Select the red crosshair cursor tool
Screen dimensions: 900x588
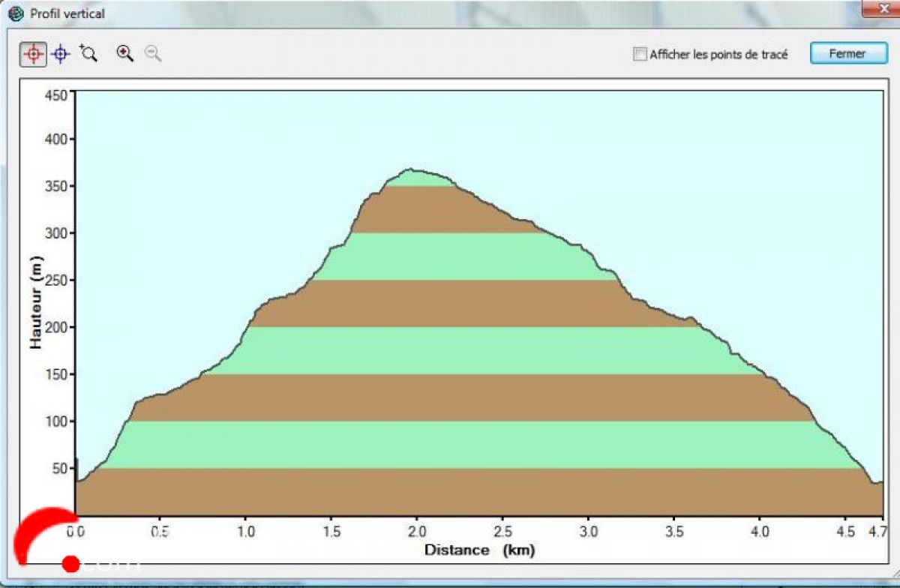[33, 54]
